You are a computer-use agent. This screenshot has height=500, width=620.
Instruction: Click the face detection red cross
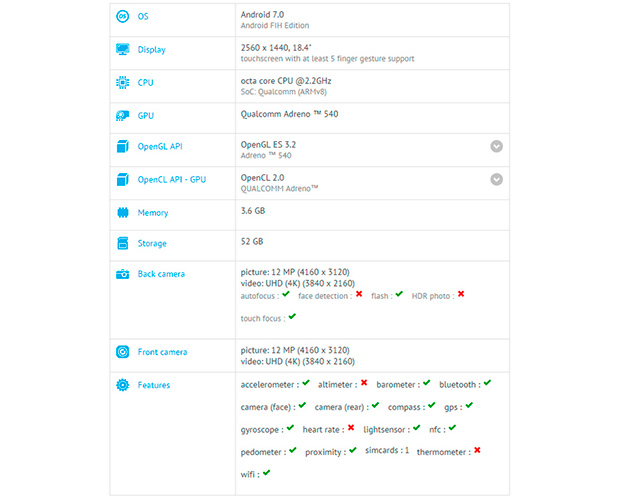[x=358, y=295]
